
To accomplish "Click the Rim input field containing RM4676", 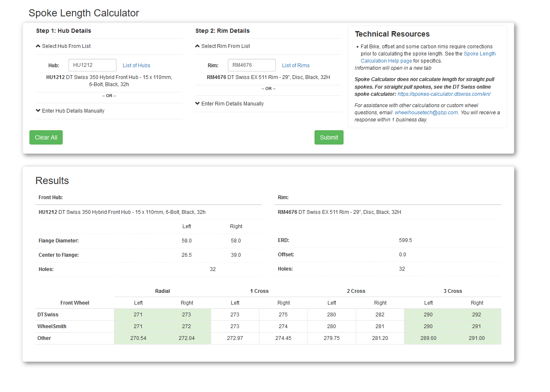I will pos(252,65).
